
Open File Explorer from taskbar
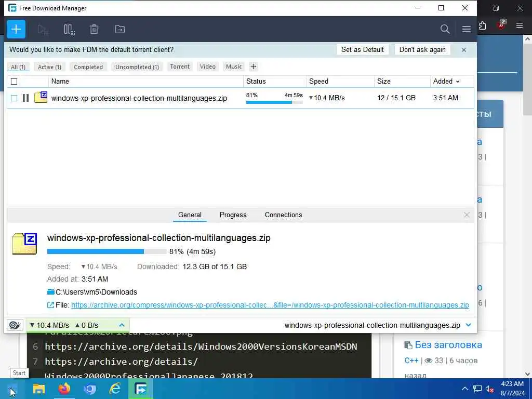(38, 389)
